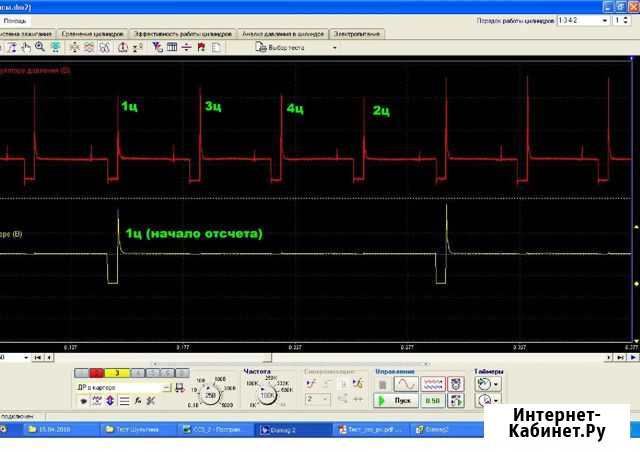This screenshot has width=640, height=452.
Task: Click the fx function icon
Action: click(x=138, y=401)
